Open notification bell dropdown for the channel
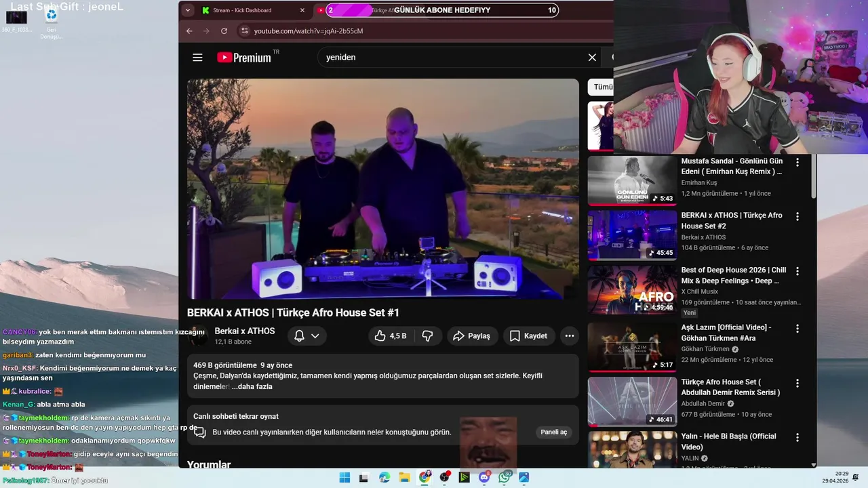 pyautogui.click(x=307, y=335)
